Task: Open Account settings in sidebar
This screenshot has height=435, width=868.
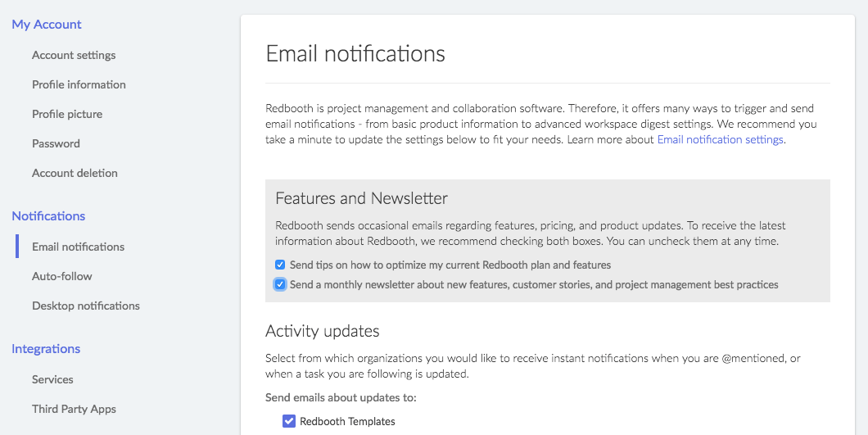Action: pyautogui.click(x=74, y=55)
